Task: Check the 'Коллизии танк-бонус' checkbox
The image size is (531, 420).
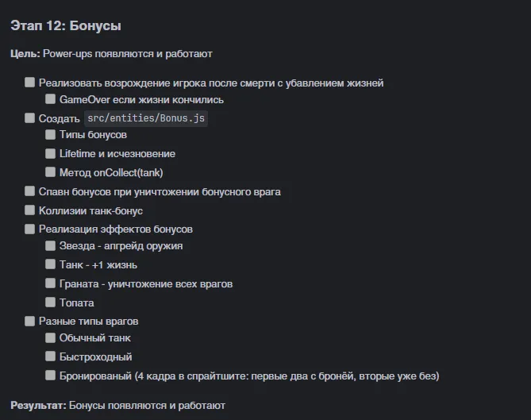Action: [30, 210]
